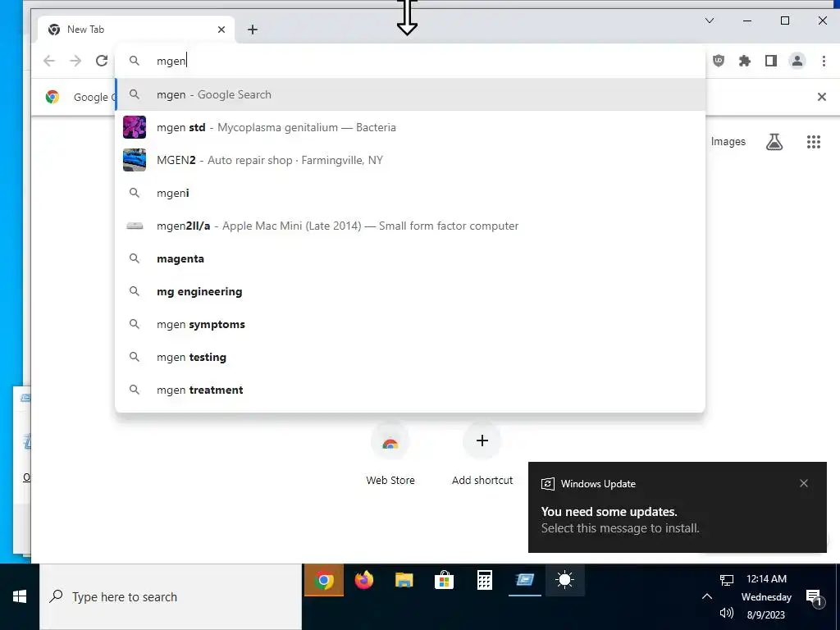Open the Extensions puzzle piece menu
The height and width of the screenshot is (630, 840).
(x=745, y=61)
